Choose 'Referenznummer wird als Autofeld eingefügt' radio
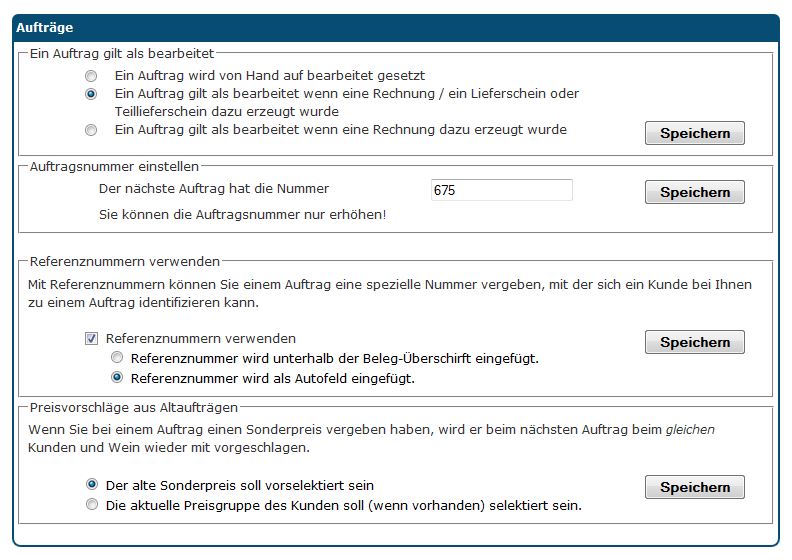This screenshot has width=792, height=560. pyautogui.click(x=117, y=378)
